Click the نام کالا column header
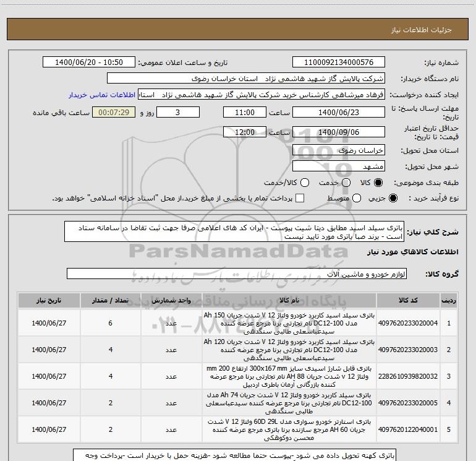 (x=288, y=300)
